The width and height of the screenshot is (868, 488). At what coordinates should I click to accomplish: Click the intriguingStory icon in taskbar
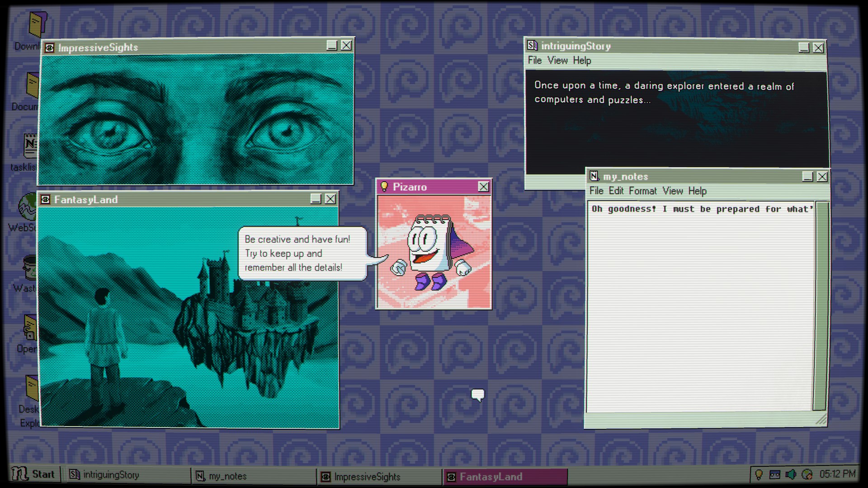tap(74, 474)
